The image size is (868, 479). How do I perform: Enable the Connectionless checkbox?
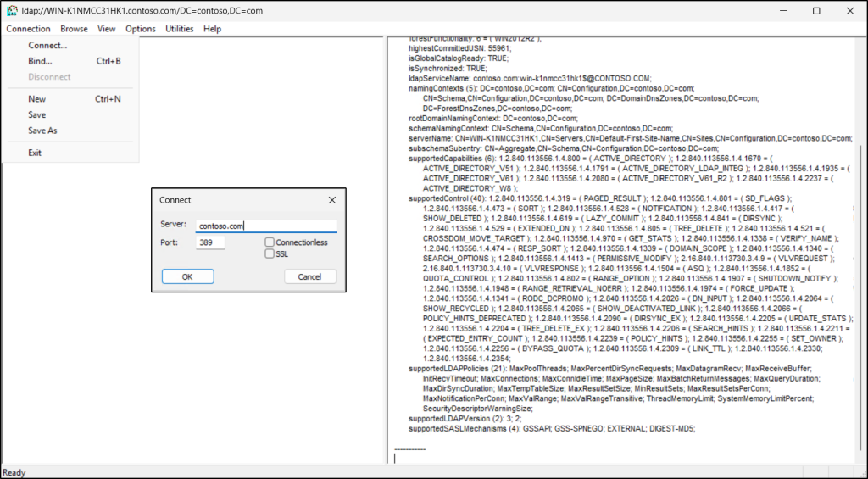click(x=270, y=242)
